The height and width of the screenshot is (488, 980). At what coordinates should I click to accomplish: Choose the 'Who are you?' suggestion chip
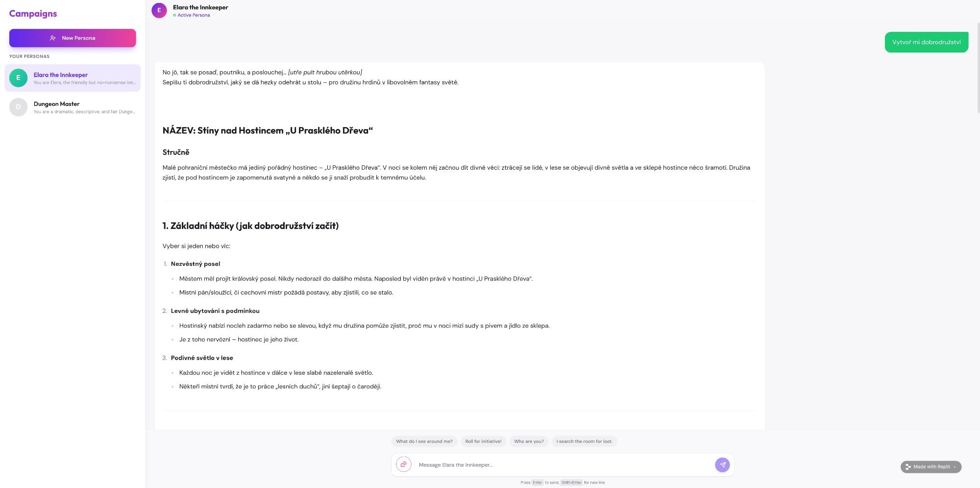(x=529, y=441)
